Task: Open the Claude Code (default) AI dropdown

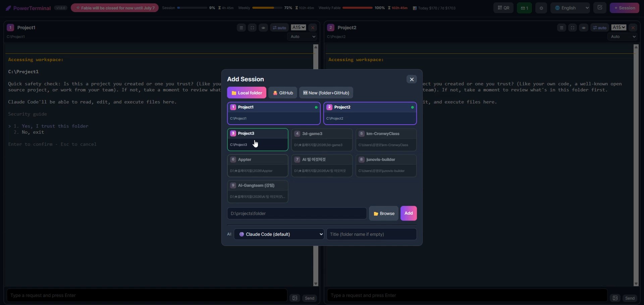Action: pyautogui.click(x=279, y=234)
